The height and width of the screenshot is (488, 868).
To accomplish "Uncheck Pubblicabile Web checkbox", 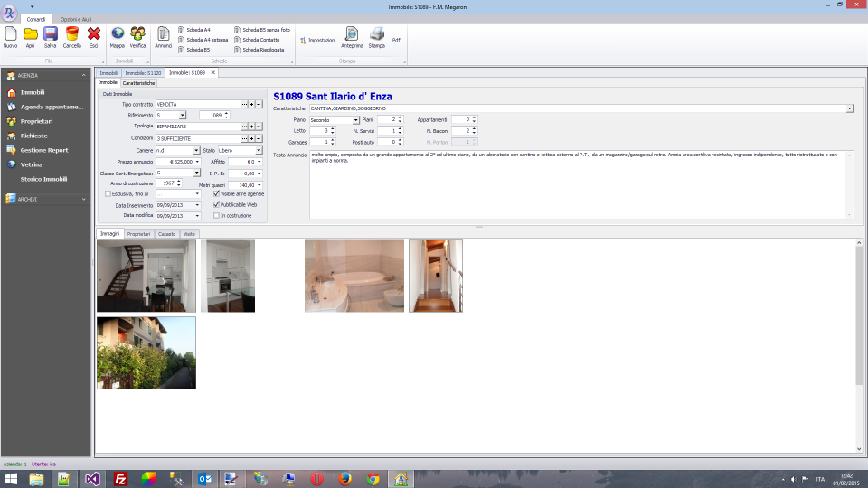I will pyautogui.click(x=216, y=204).
